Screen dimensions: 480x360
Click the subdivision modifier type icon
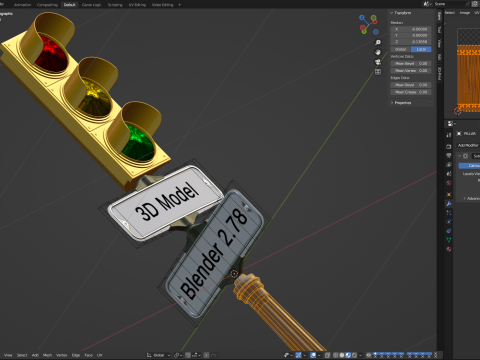coord(465,156)
